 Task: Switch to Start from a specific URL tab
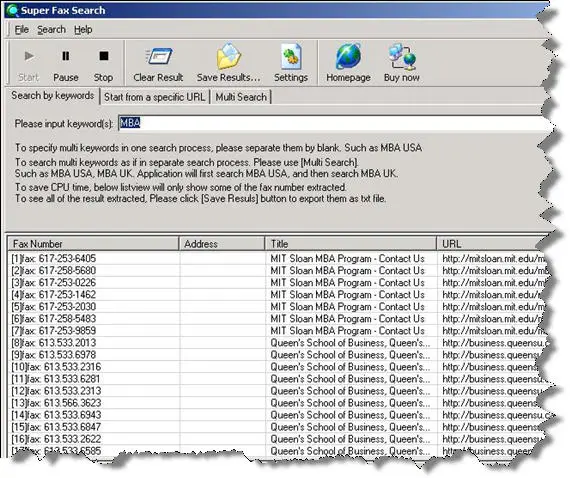tap(154, 97)
